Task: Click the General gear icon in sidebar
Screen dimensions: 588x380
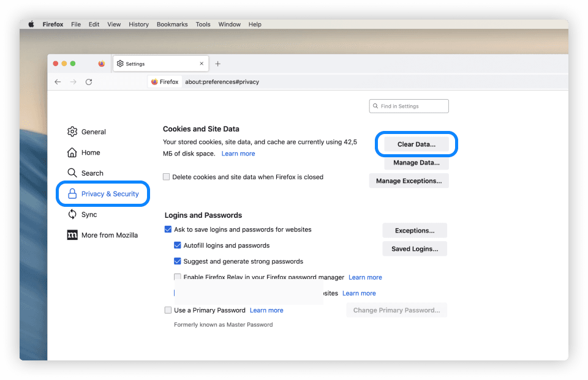Action: (x=72, y=132)
